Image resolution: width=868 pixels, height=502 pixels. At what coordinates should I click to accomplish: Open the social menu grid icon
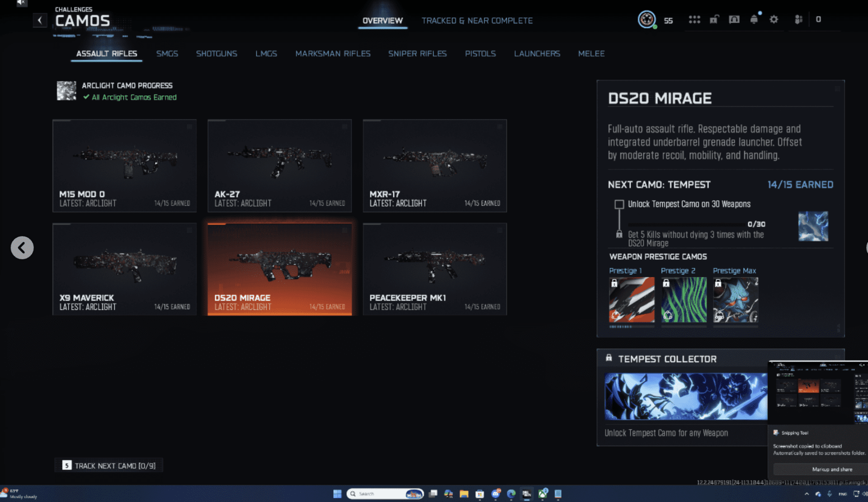[x=694, y=19]
